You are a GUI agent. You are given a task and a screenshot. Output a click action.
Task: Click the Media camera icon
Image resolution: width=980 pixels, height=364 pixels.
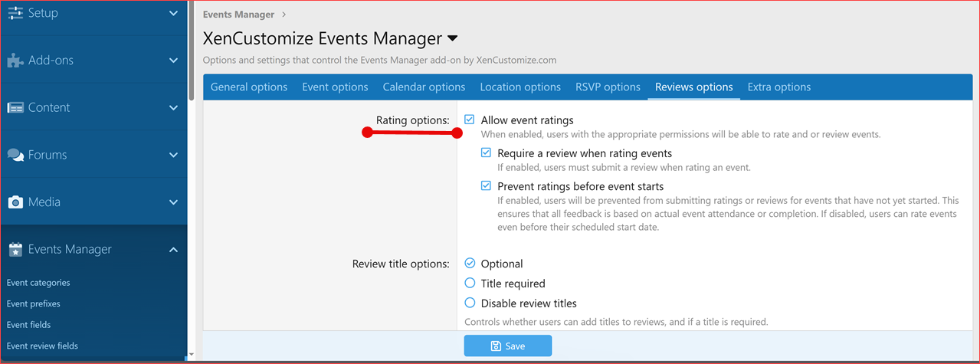coord(15,202)
